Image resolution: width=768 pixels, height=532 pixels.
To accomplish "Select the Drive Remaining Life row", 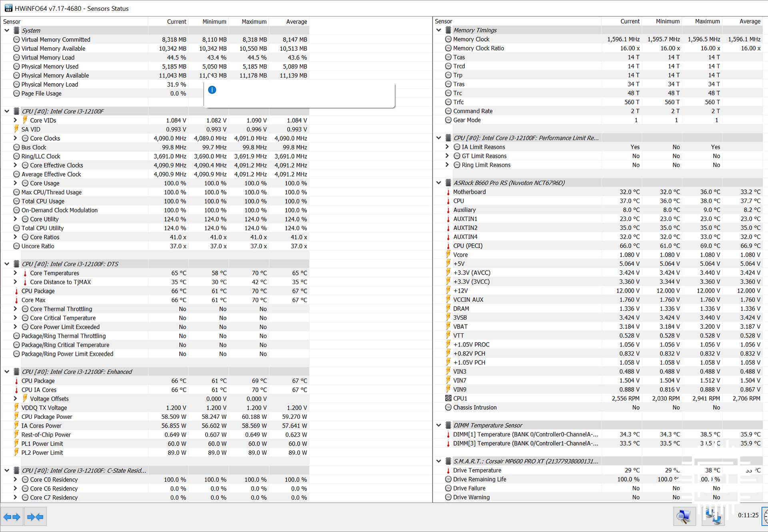I will click(598, 479).
